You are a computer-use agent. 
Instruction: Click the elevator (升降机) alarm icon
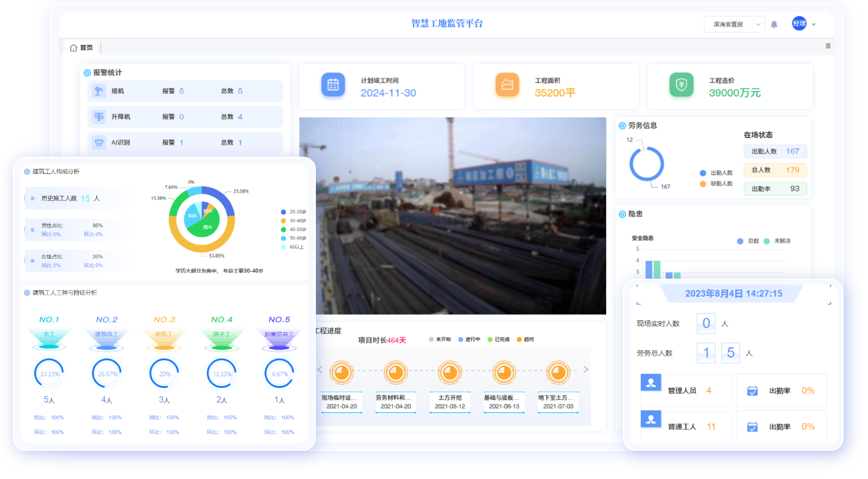[99, 117]
